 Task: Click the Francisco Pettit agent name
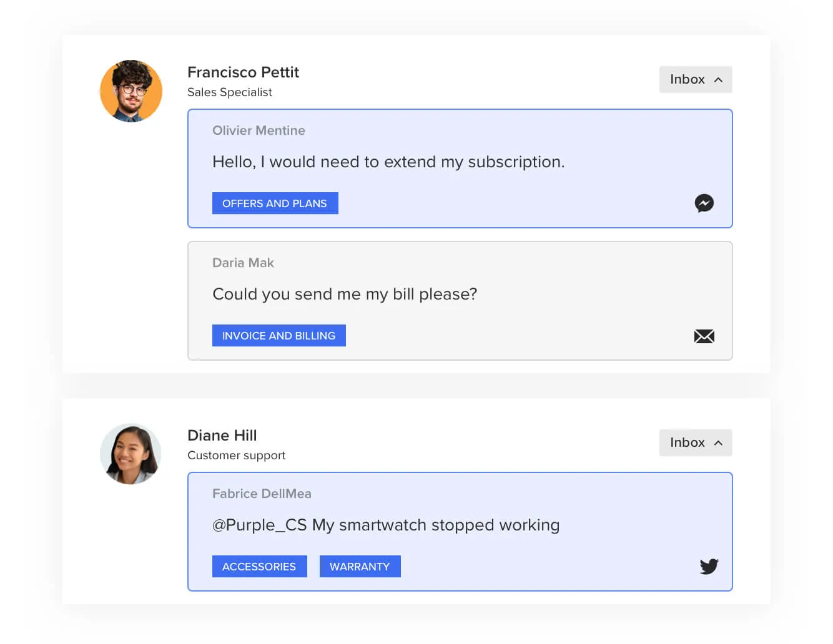[243, 72]
